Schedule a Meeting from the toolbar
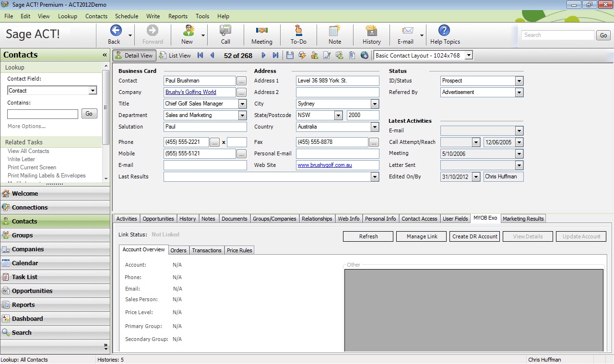This screenshot has height=364, width=614. (261, 31)
